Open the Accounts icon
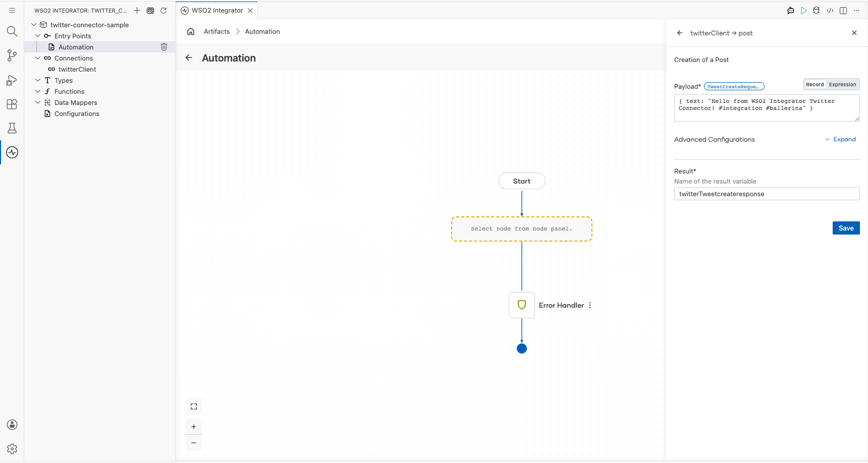 [12, 425]
